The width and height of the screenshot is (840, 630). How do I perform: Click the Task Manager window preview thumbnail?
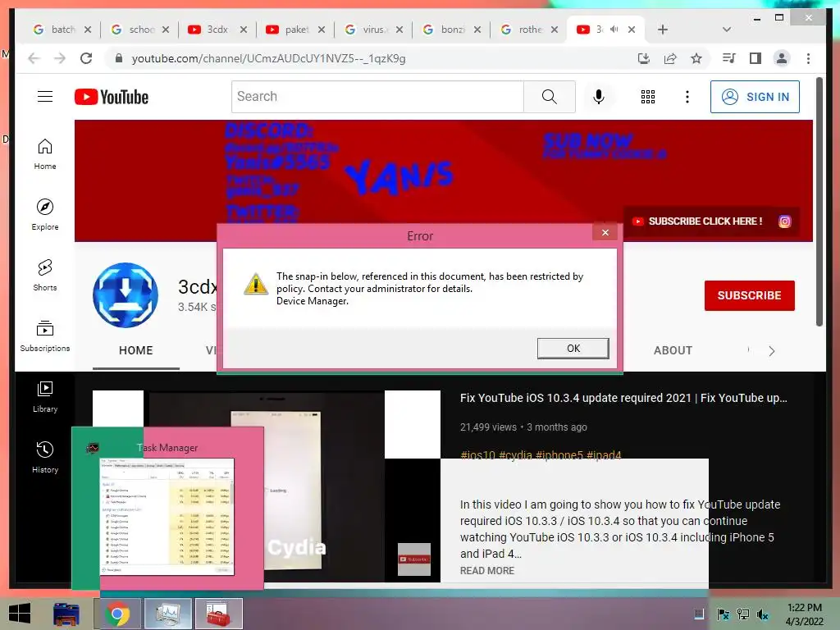(x=167, y=516)
